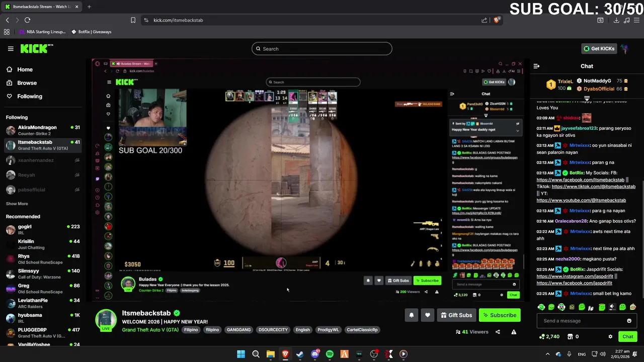Open chat settings gear
The width and height of the screenshot is (644, 362).
[610, 337]
